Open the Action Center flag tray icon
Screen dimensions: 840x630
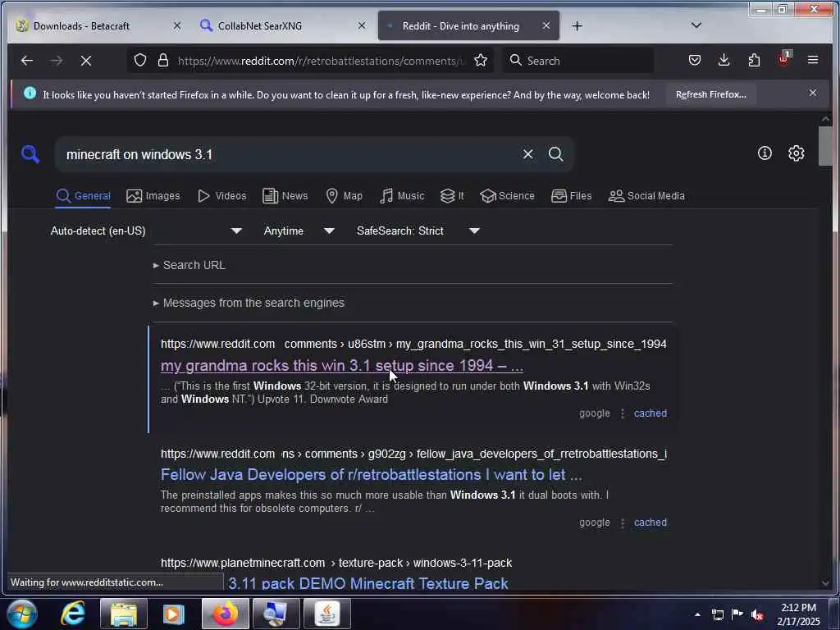737,614
